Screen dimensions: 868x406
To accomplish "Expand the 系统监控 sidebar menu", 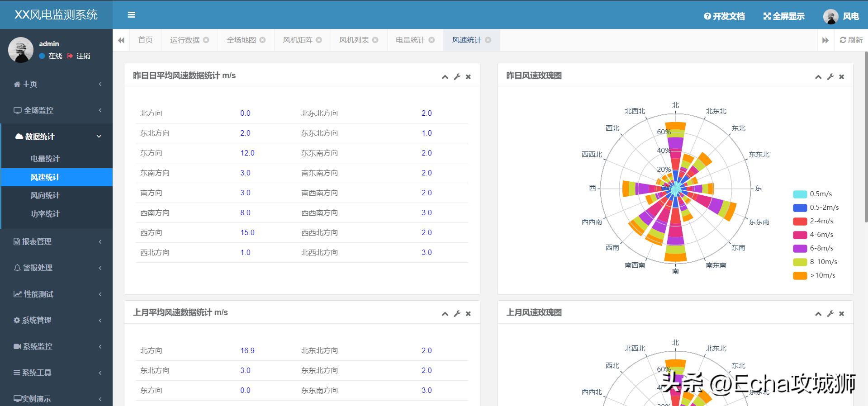I will (56, 346).
